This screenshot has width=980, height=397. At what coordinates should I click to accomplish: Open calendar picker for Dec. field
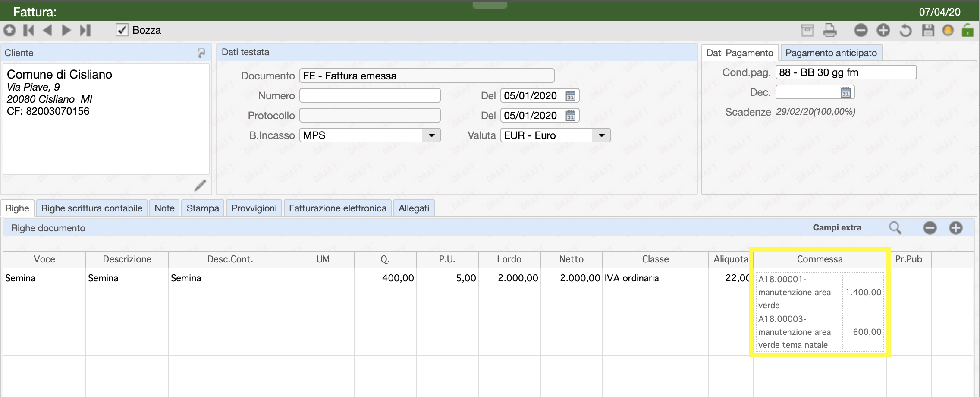coord(846,92)
